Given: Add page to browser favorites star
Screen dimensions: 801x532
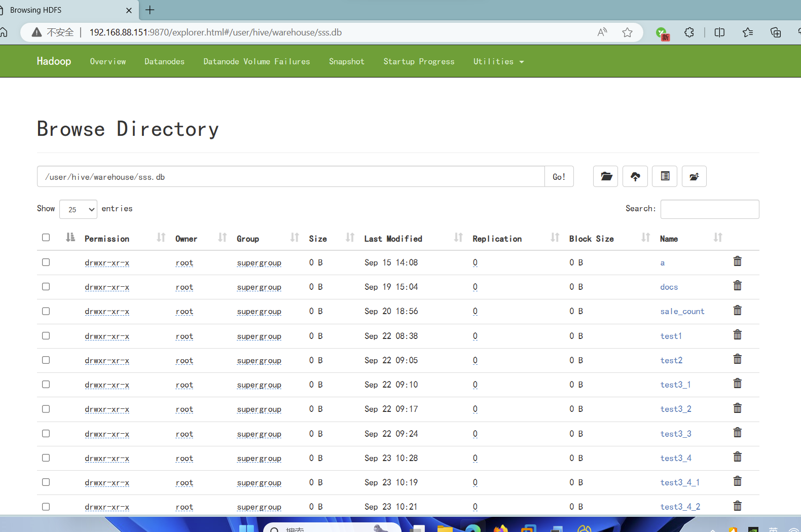Looking at the screenshot, I should [627, 32].
